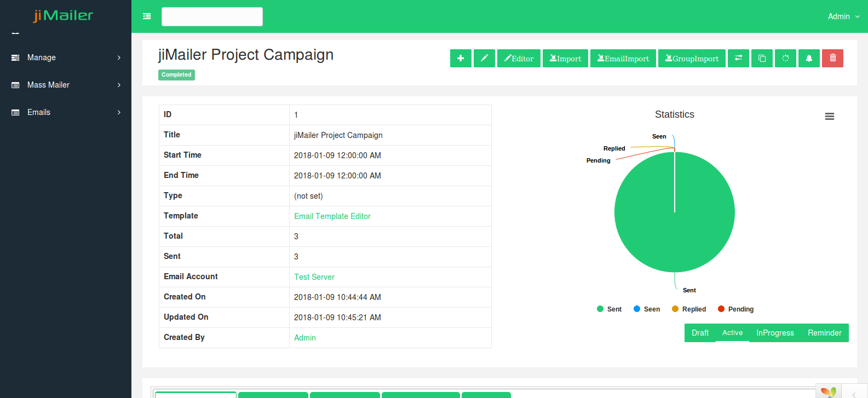868x398 pixels.
Task: Click the Sent label below the pie
Action: [x=689, y=290]
